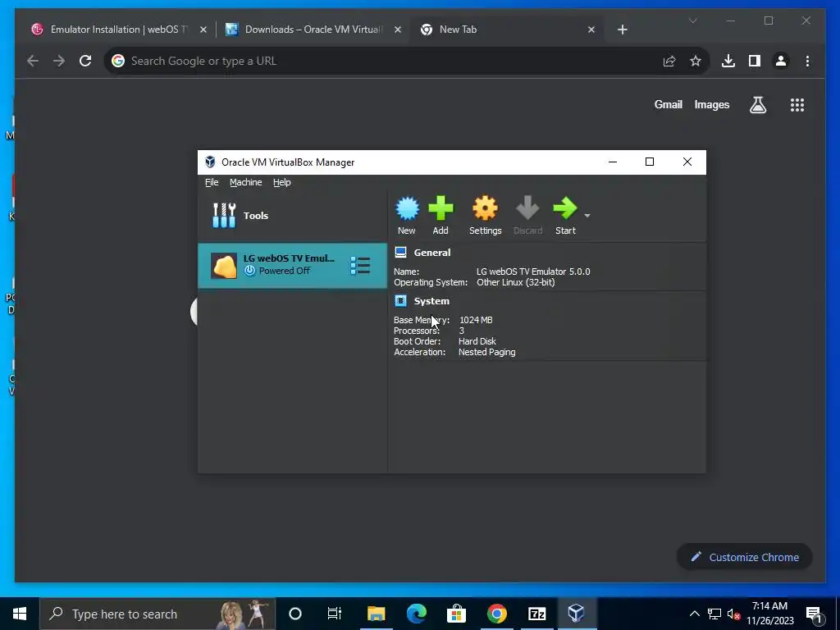Click Chrome icon on taskbar

pyautogui.click(x=496, y=614)
